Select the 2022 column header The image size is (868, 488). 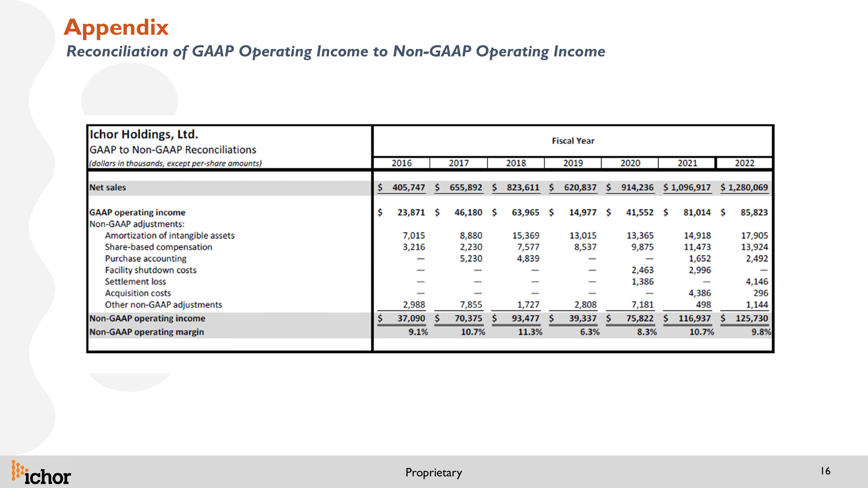click(x=745, y=163)
